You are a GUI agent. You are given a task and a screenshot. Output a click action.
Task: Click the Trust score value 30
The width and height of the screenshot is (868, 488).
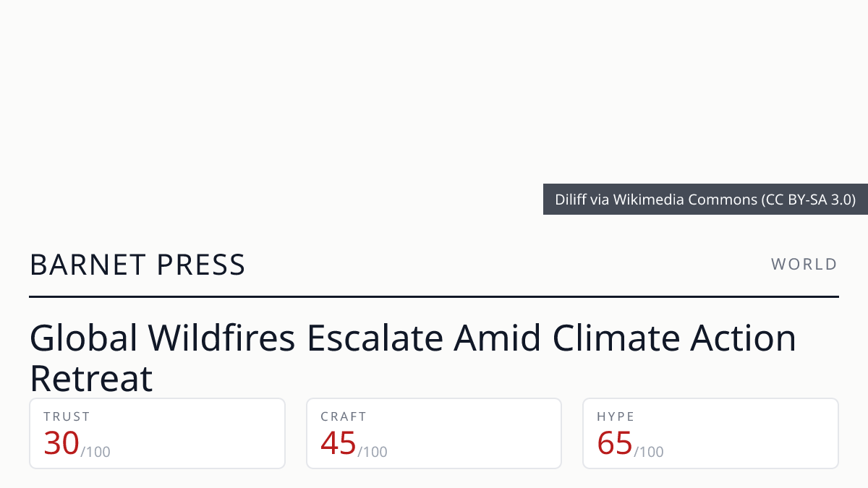pyautogui.click(x=61, y=443)
